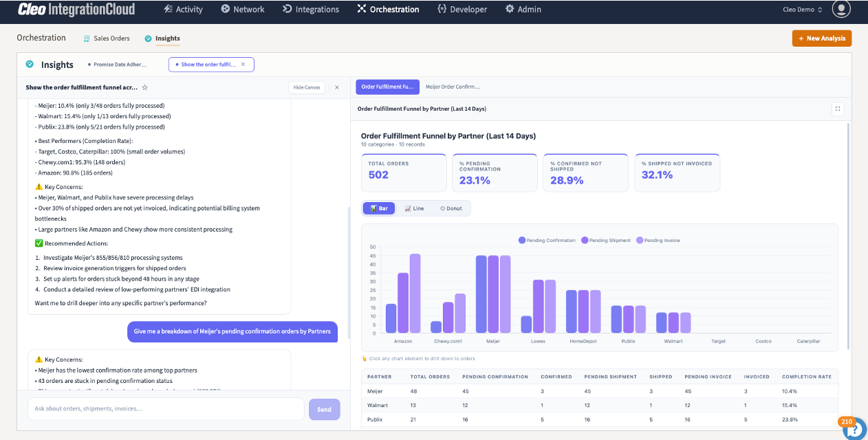Screen dimensions: 868x440
Task: Open the Admin menu
Action: [523, 10]
